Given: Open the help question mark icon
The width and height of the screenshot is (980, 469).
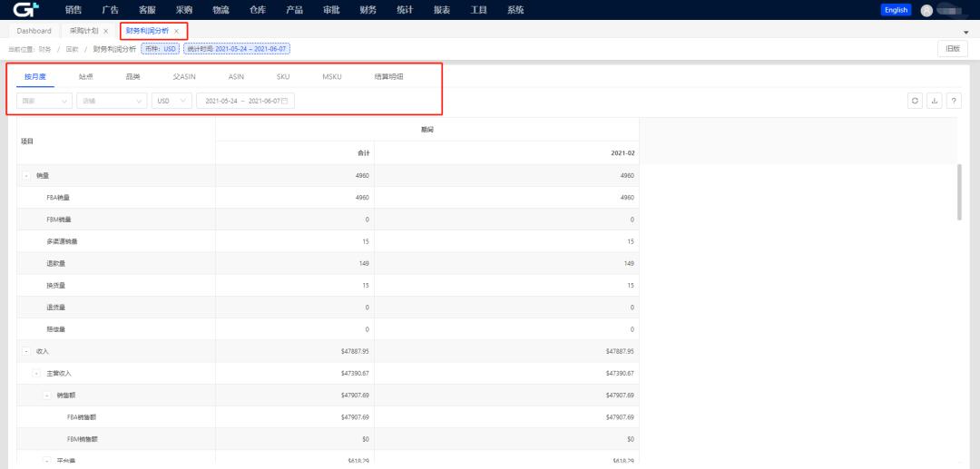Looking at the screenshot, I should point(953,101).
